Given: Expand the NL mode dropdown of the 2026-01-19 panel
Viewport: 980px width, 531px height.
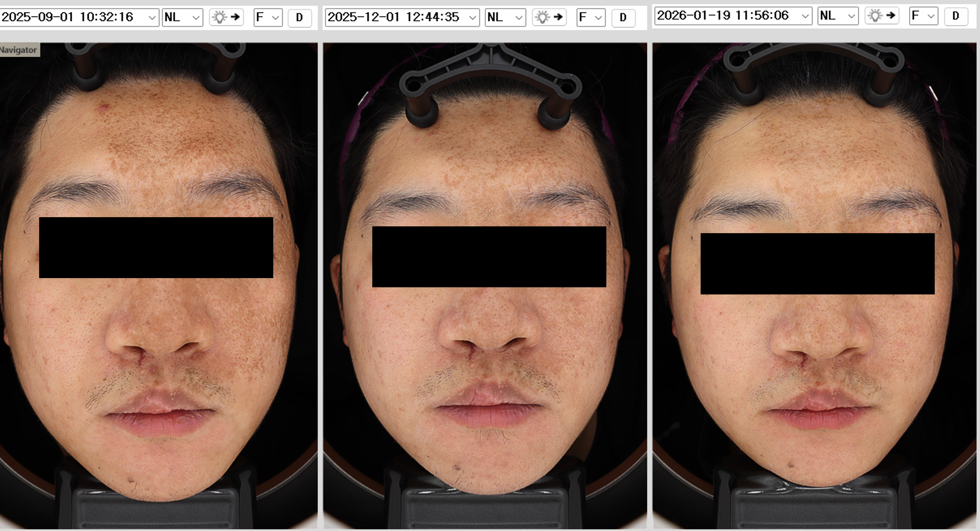Looking at the screenshot, I should click(x=838, y=16).
